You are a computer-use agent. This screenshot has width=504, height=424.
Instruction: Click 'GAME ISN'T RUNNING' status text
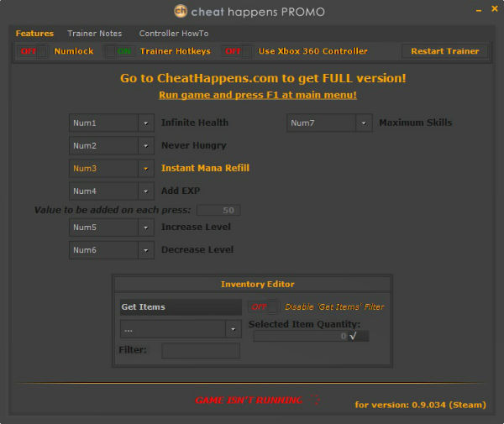249,400
